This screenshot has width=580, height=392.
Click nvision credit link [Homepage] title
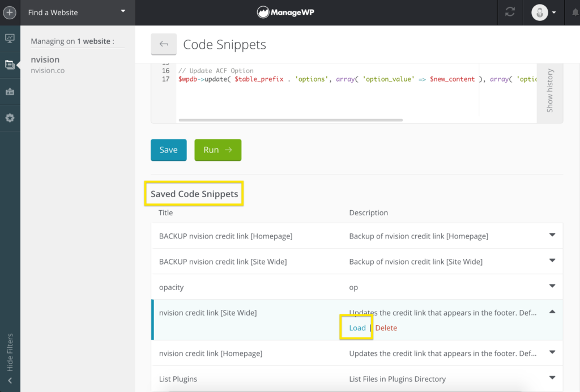[x=211, y=353]
